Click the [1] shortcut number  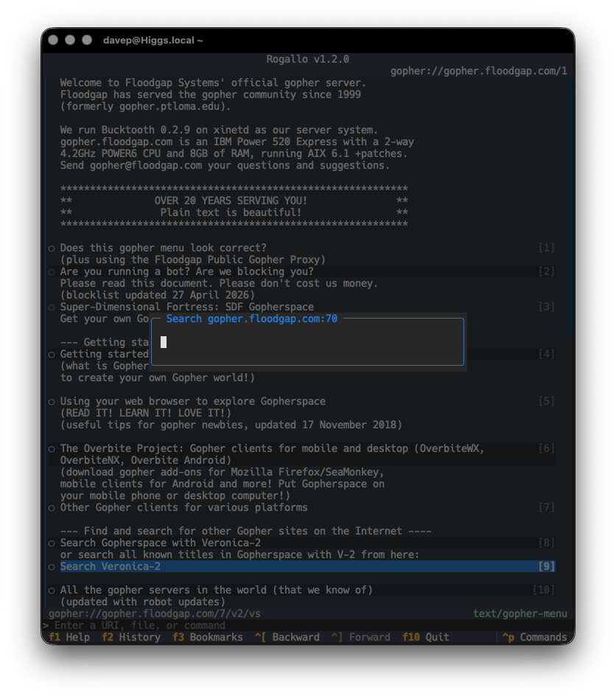[547, 248]
